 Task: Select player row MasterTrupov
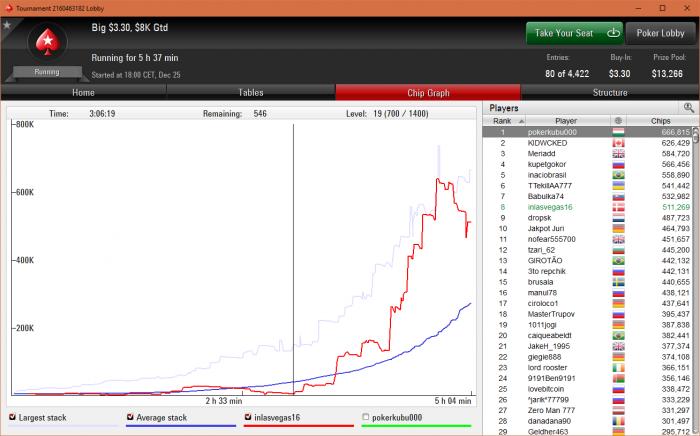(587, 314)
